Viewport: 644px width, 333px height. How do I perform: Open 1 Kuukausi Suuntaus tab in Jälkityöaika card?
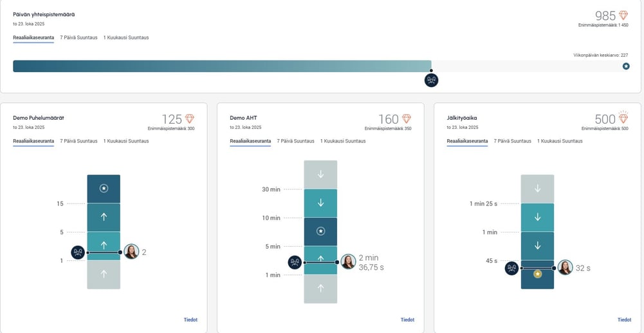tap(560, 140)
